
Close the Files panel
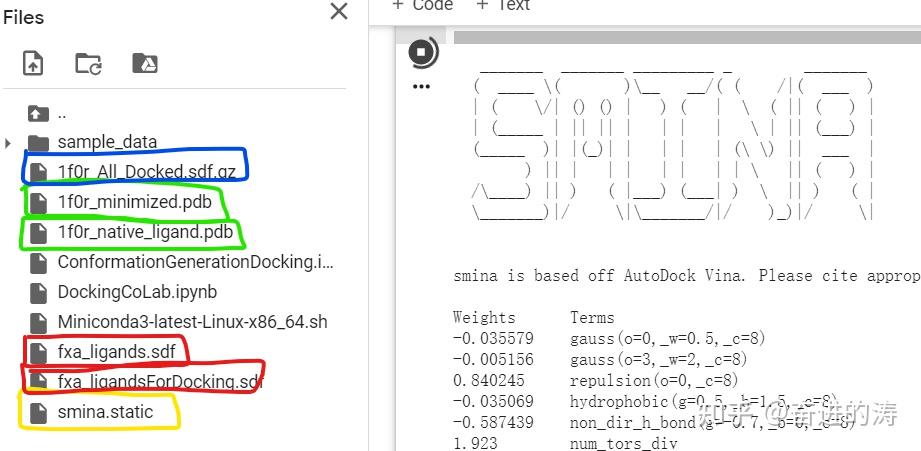(339, 12)
